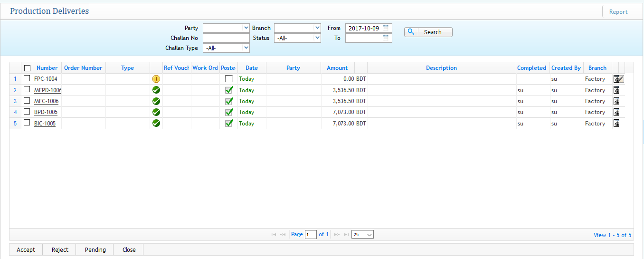
Task: Toggle the Posted checkbox of BIC-1005
Action: pos(229,123)
